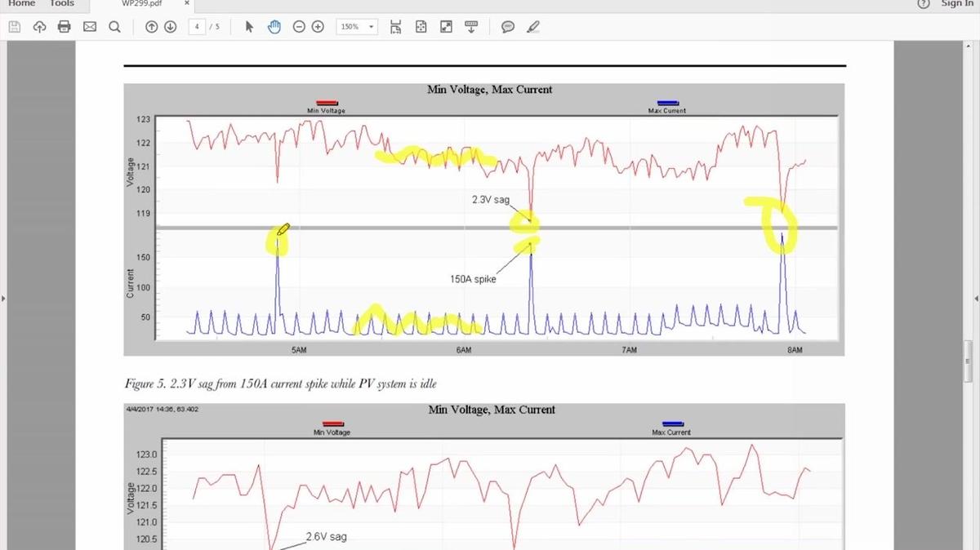Viewport: 980px width, 550px height.
Task: Add a sticky note comment
Action: coord(508,27)
